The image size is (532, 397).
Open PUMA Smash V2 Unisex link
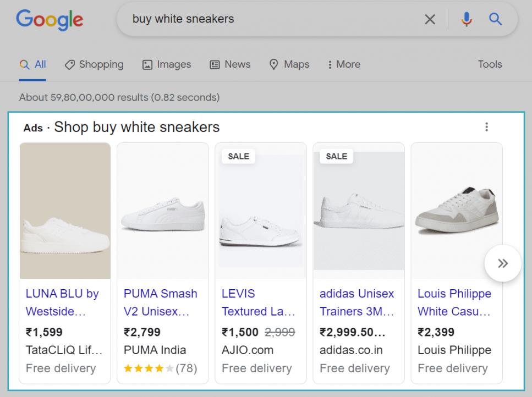(x=160, y=302)
